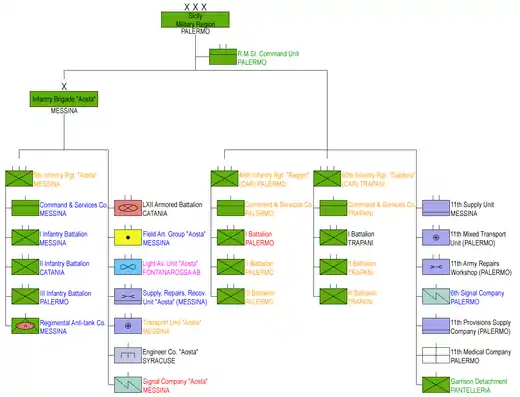Click the Infantry Brigade "Aosta" box
The height and width of the screenshot is (397, 520).
64,99
